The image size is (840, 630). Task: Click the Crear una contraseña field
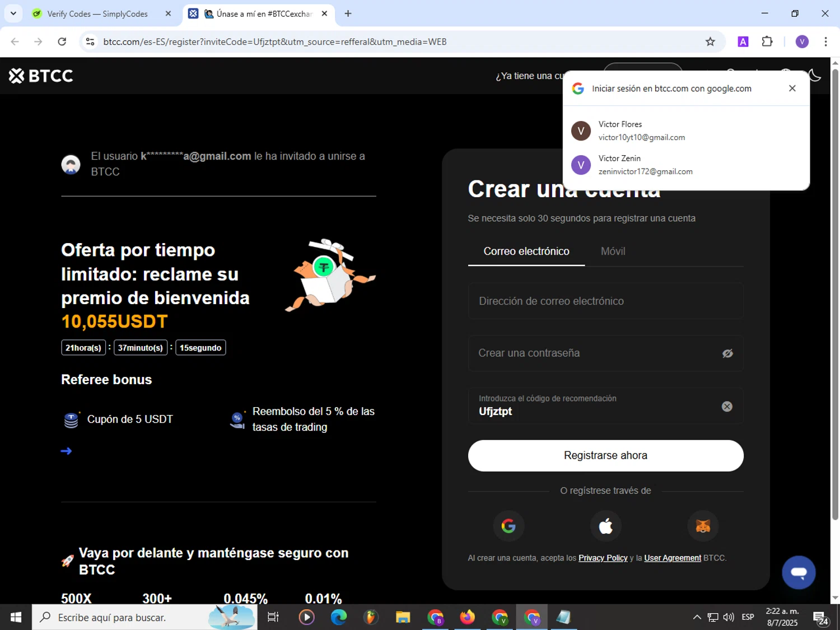[605, 353]
